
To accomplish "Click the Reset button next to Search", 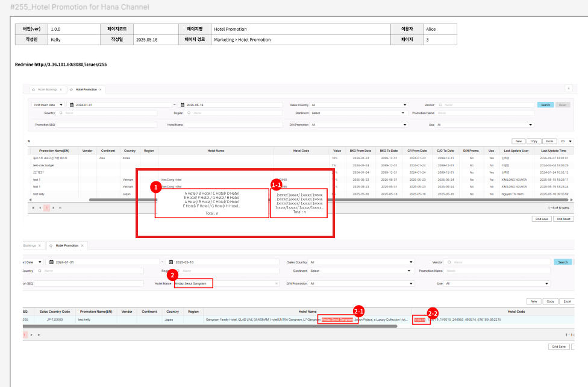I will coord(562,105).
